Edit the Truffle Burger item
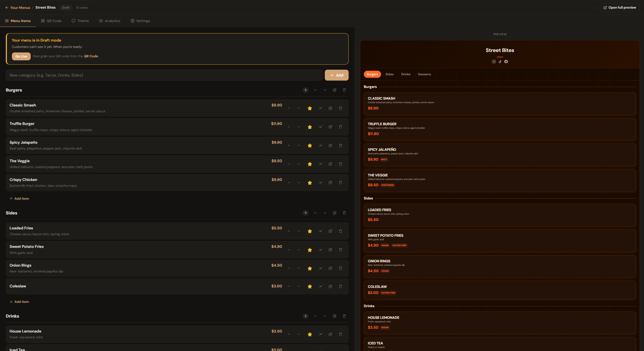The image size is (644, 351). click(x=330, y=127)
